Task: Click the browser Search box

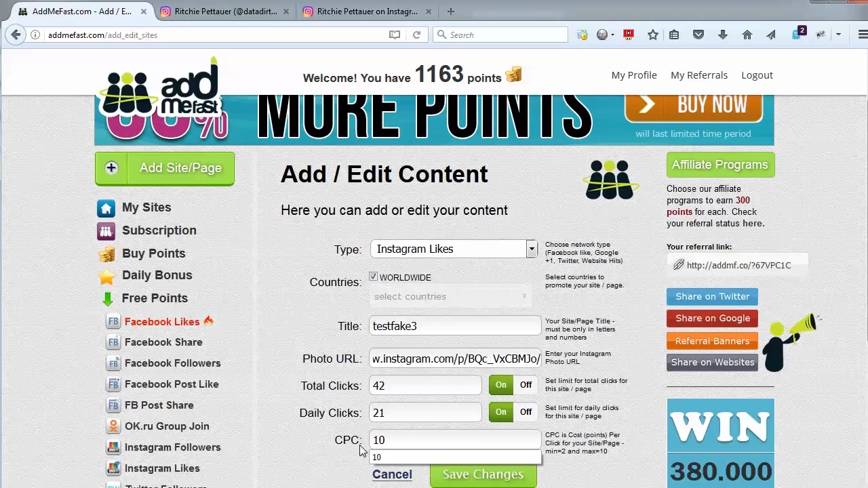Action: (500, 35)
